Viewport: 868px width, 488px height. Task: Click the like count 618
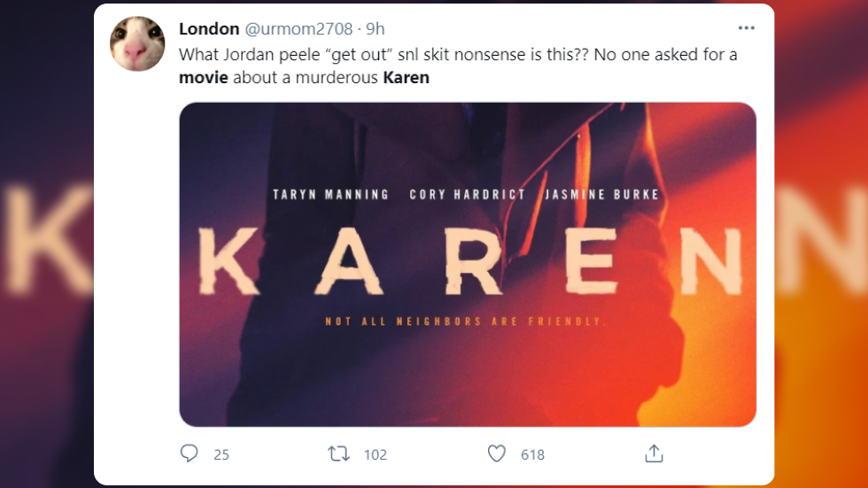tap(532, 454)
